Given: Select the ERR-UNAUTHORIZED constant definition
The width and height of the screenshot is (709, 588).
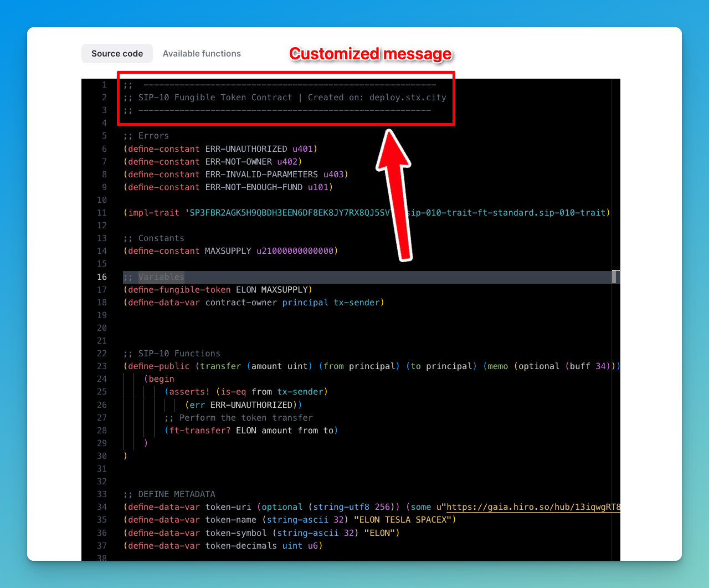Looking at the screenshot, I should pos(220,149).
